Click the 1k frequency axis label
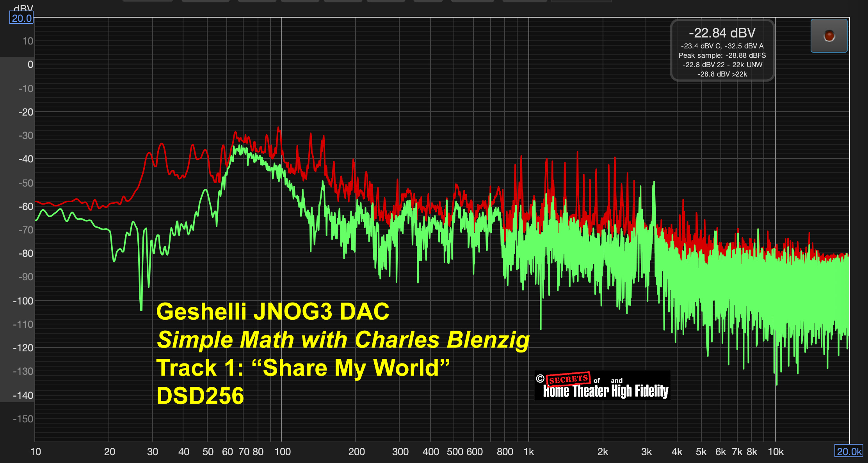This screenshot has height=463, width=868. pyautogui.click(x=529, y=452)
